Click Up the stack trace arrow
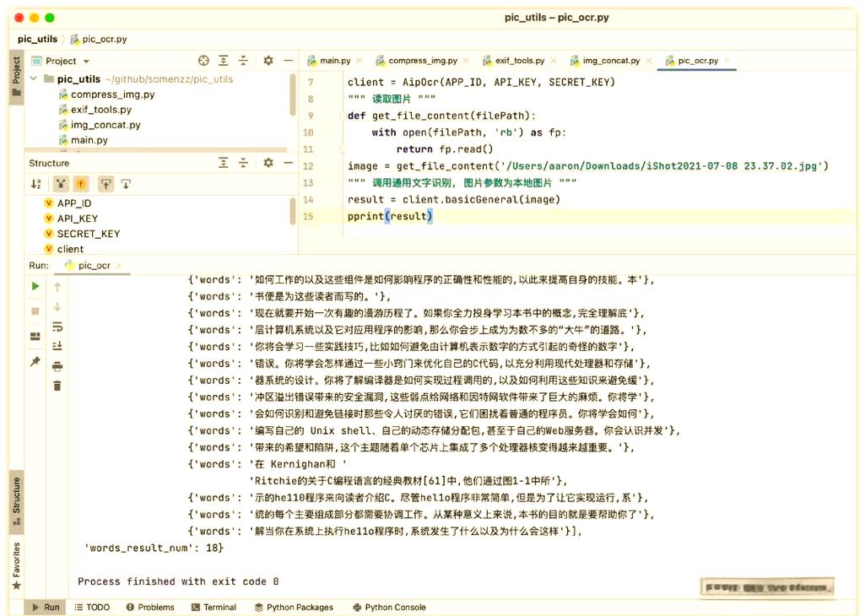 point(57,287)
